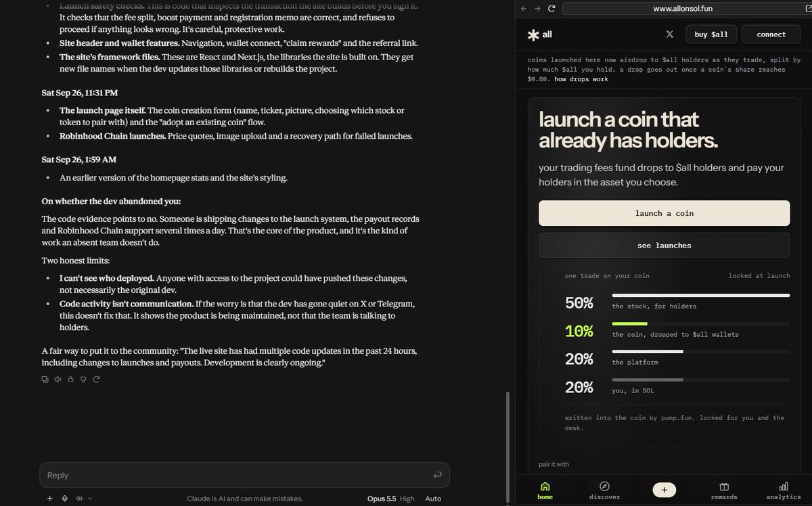Image resolution: width=812 pixels, height=506 pixels.
Task: Open the Auto mode selector
Action: 433,499
